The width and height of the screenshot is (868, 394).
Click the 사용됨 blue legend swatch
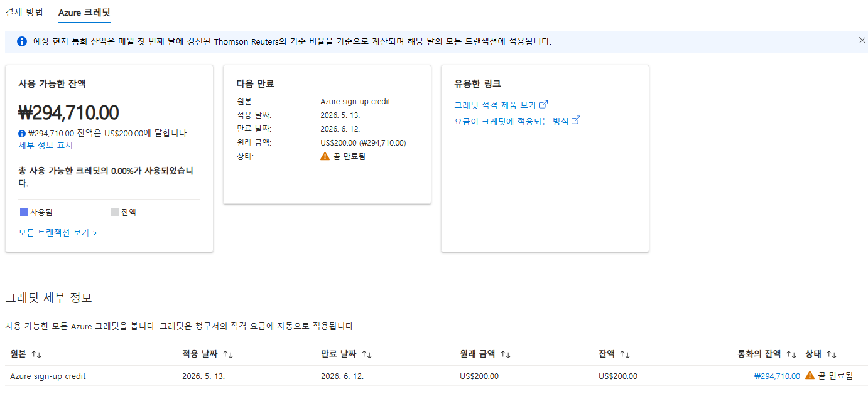click(x=24, y=212)
